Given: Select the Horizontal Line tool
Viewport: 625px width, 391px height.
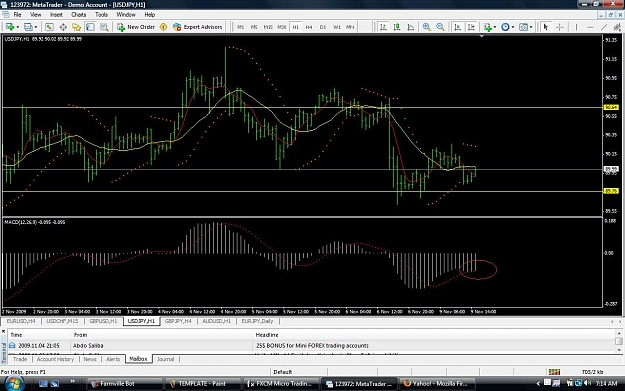Looking at the screenshot, I should [x=590, y=27].
